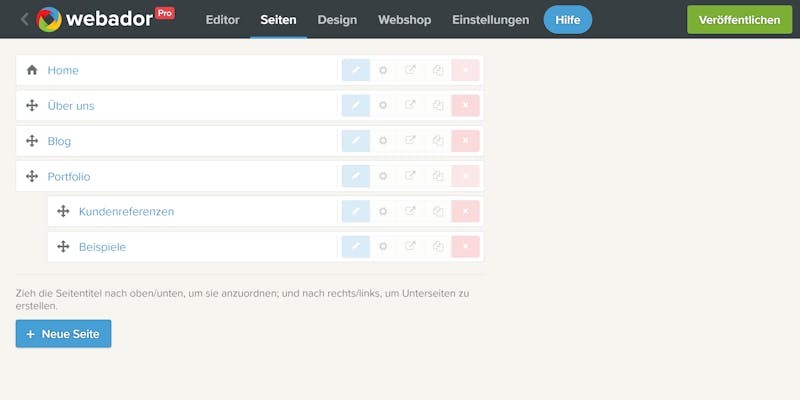The image size is (800, 400).
Task: Duplicate the Beispiele page
Action: [438, 246]
